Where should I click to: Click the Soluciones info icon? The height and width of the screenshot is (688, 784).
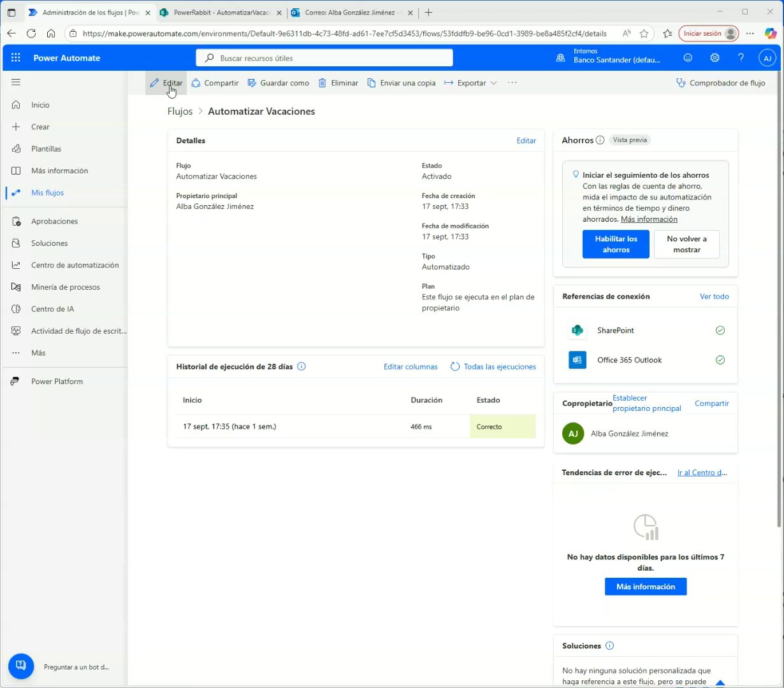point(609,646)
